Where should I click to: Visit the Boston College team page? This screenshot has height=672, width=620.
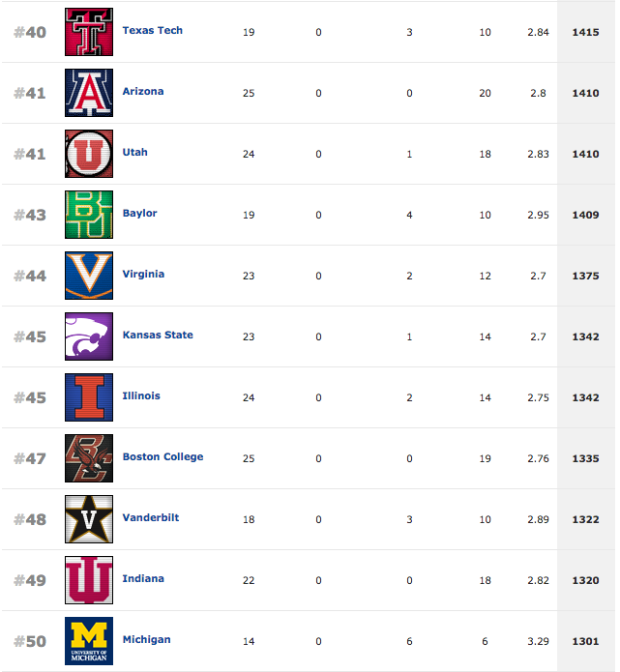click(162, 457)
